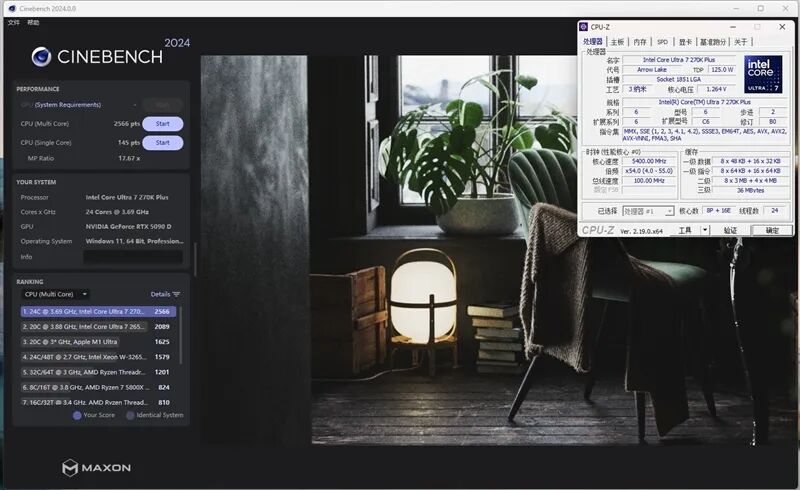The height and width of the screenshot is (490, 800).
Task: Start the CPU (Single Core) benchmark
Action: coord(162,143)
